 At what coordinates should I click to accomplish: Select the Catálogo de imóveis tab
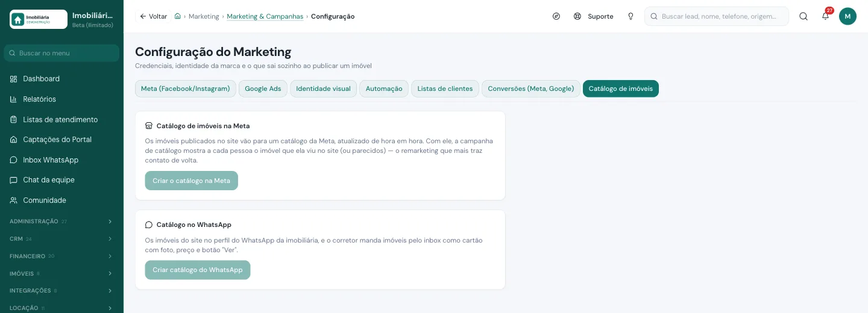point(621,88)
